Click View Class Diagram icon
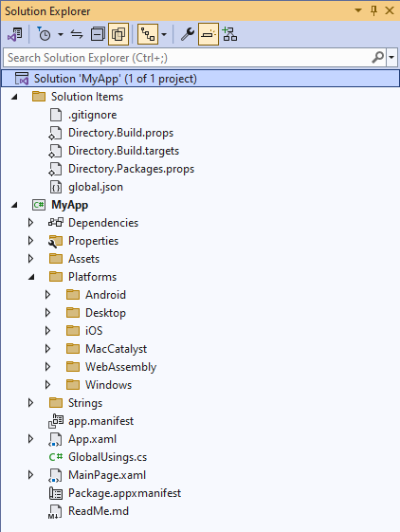The image size is (400, 532). point(230,34)
